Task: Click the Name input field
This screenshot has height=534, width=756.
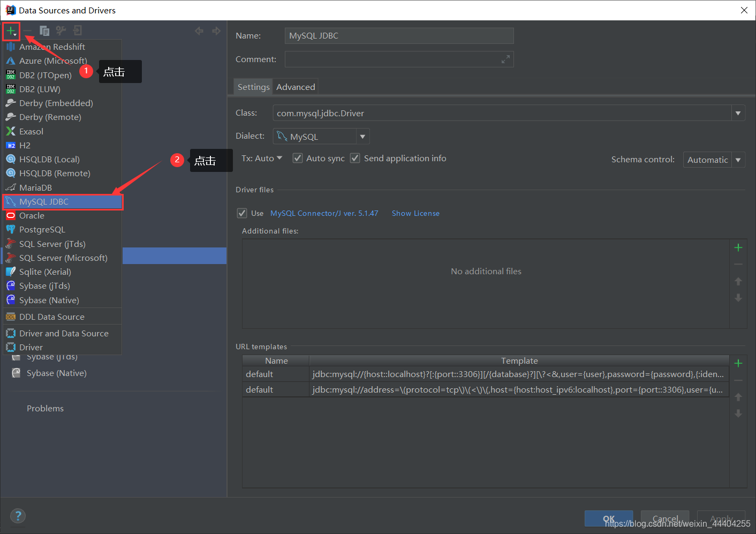Action: (x=399, y=36)
